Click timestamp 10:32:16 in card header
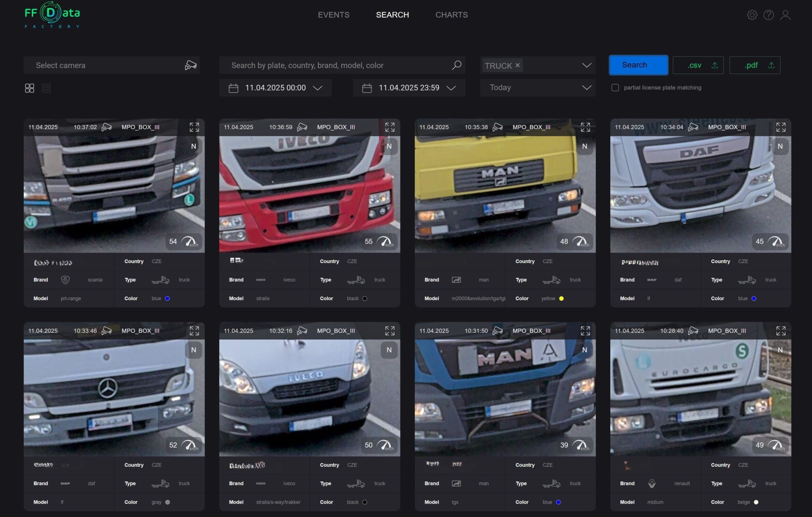The image size is (812, 517). 281,331
